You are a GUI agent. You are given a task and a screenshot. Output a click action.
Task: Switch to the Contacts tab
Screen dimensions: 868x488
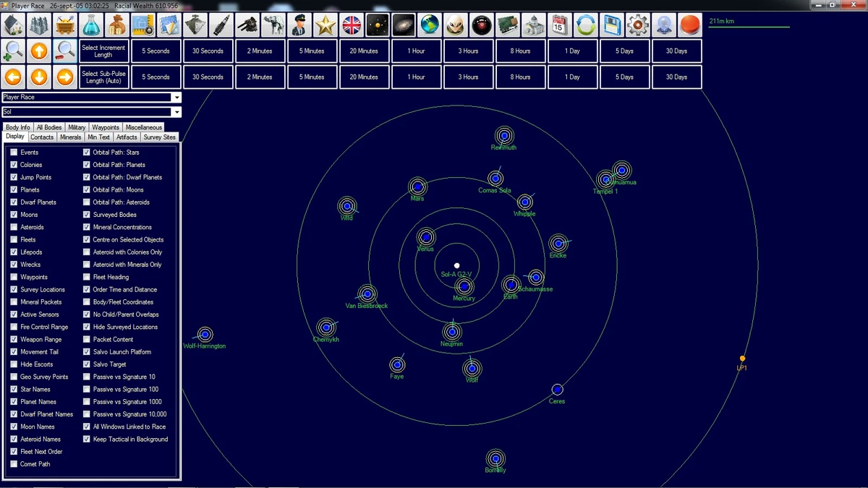point(41,137)
